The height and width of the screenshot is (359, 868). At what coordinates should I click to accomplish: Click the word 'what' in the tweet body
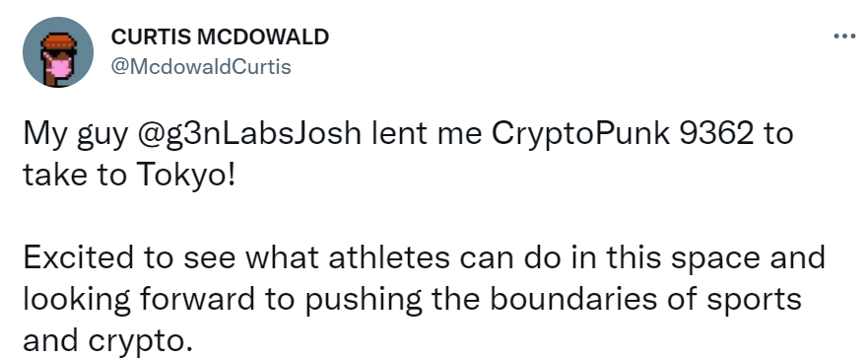tap(283, 258)
